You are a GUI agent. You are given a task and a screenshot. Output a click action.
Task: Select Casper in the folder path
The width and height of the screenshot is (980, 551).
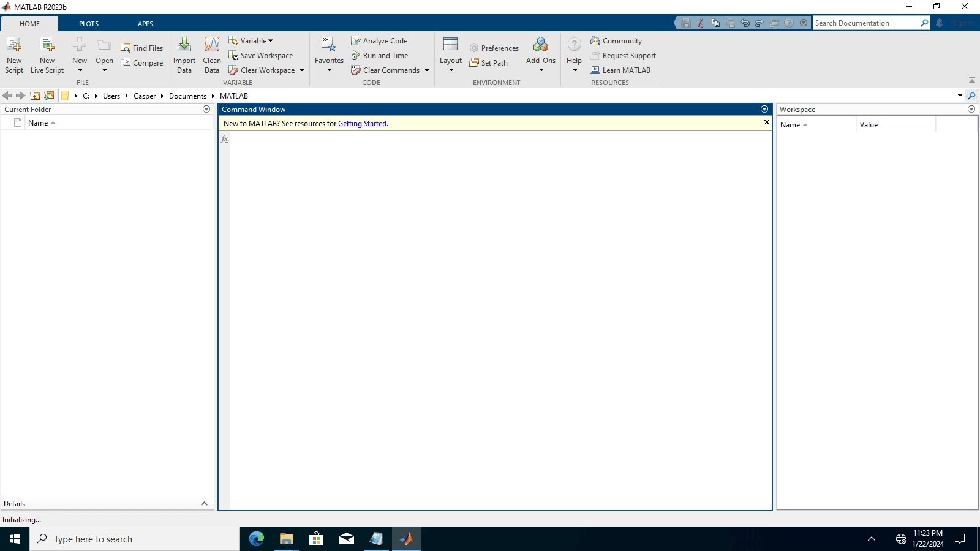[145, 96]
